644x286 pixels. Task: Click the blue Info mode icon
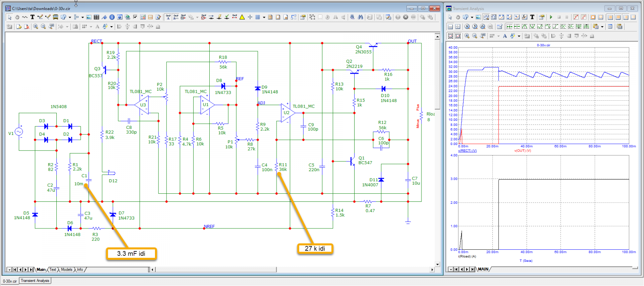(112, 17)
